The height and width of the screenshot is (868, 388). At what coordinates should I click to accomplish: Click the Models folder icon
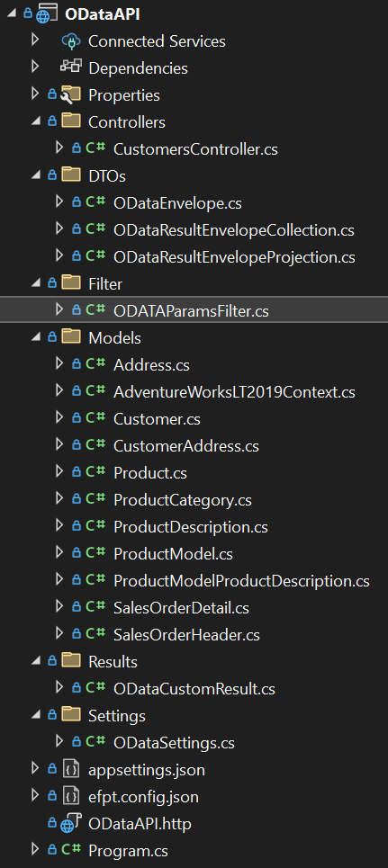[71, 337]
